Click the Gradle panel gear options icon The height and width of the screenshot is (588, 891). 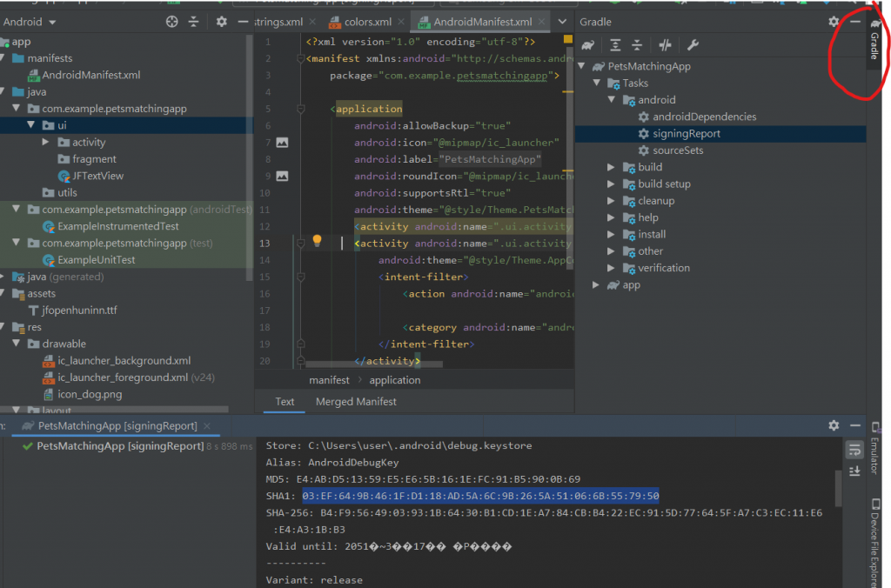(x=834, y=22)
